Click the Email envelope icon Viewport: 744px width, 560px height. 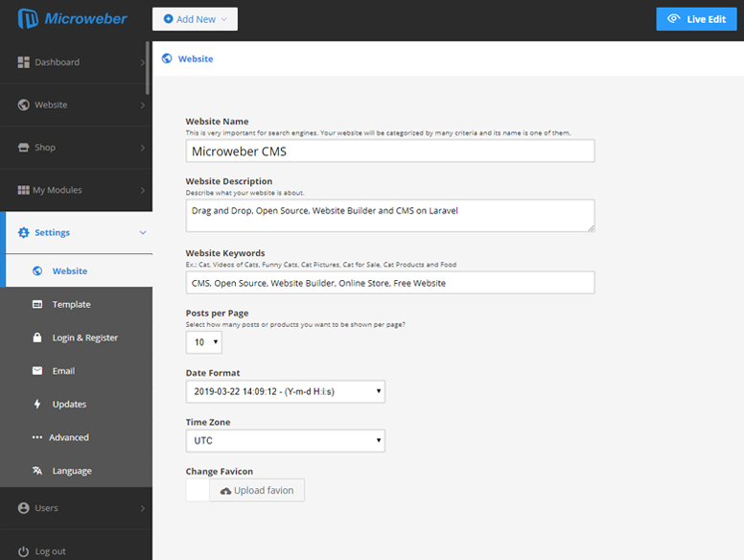[x=37, y=371]
